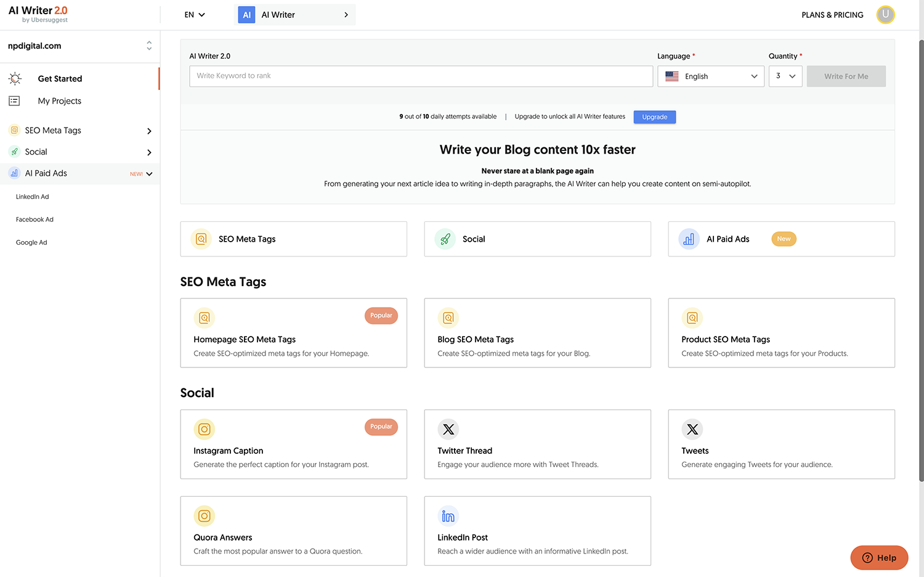Click the Instagram Caption icon
Screen dimensions: 924x577
(x=204, y=429)
